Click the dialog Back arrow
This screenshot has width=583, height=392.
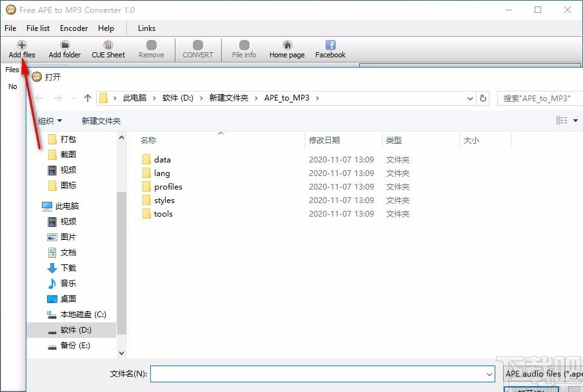(x=39, y=98)
